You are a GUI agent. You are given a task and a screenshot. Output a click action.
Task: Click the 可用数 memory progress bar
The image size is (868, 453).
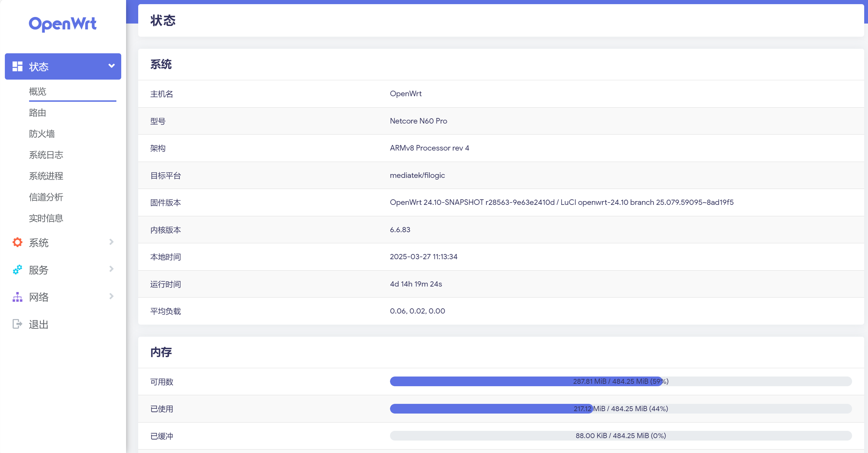point(620,381)
